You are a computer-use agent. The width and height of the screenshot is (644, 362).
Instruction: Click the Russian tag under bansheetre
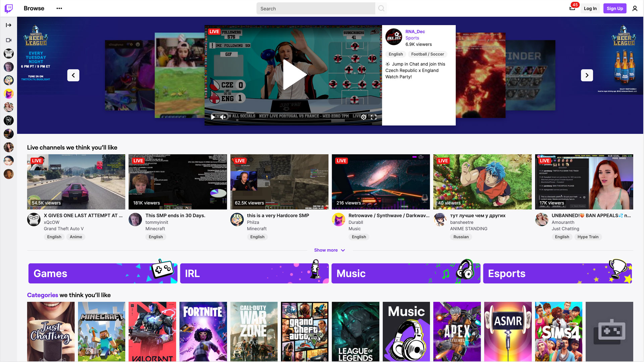(461, 237)
